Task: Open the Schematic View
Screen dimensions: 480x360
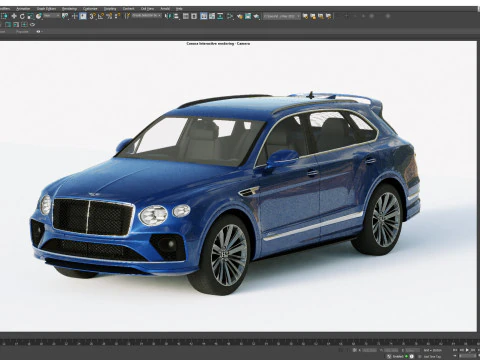Action: point(220,16)
